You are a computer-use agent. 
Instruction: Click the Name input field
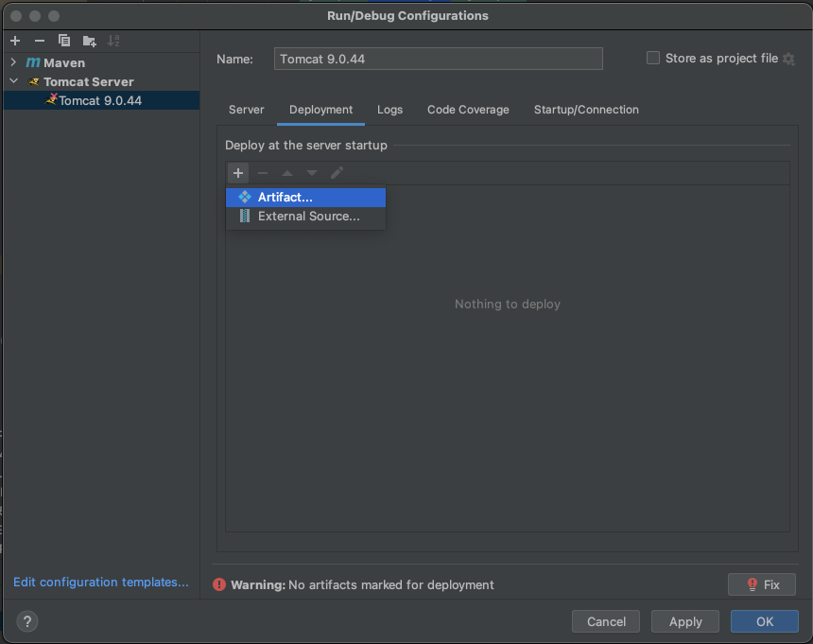(x=438, y=59)
